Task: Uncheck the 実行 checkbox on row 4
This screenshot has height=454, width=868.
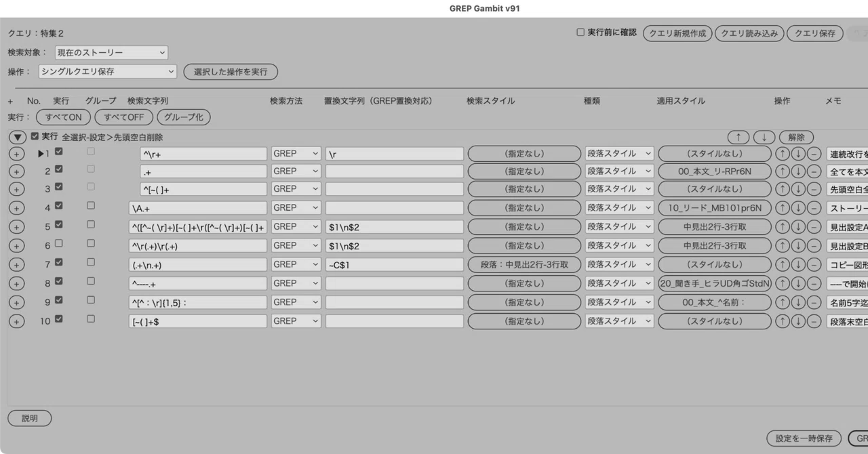Action: [58, 205]
